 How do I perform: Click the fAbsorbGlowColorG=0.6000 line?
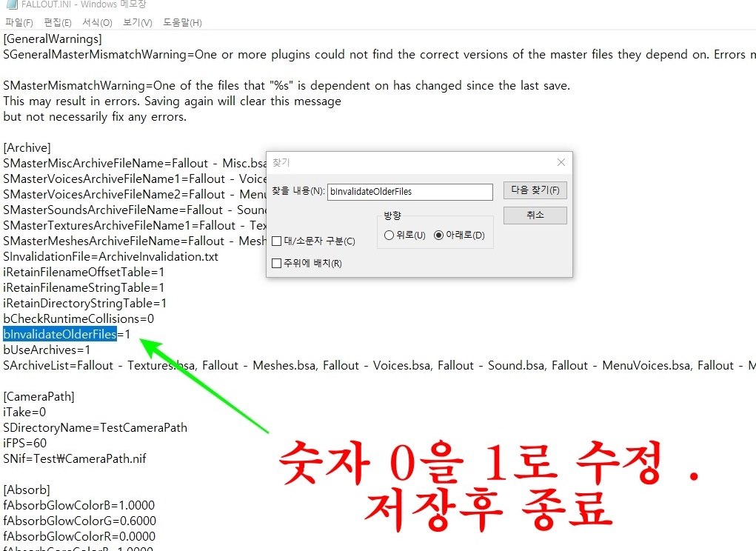[79, 521]
